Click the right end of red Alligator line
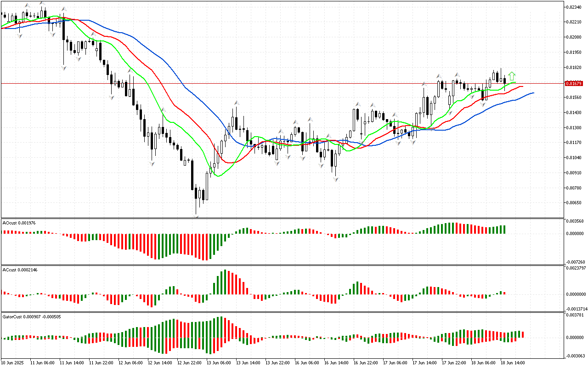This screenshot has width=588, height=368. click(x=522, y=86)
